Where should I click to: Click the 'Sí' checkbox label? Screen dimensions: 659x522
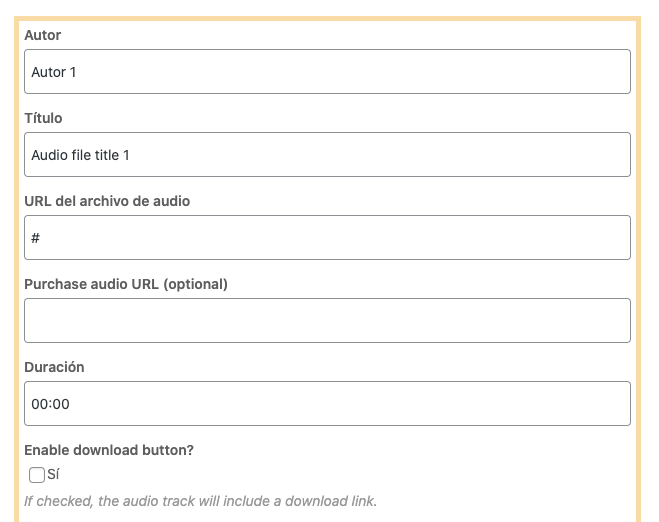click(53, 475)
